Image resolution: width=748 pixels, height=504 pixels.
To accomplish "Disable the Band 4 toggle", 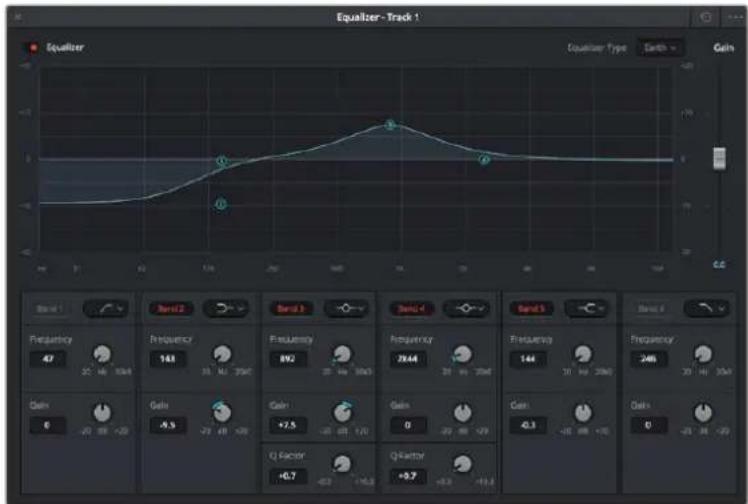I will (411, 309).
